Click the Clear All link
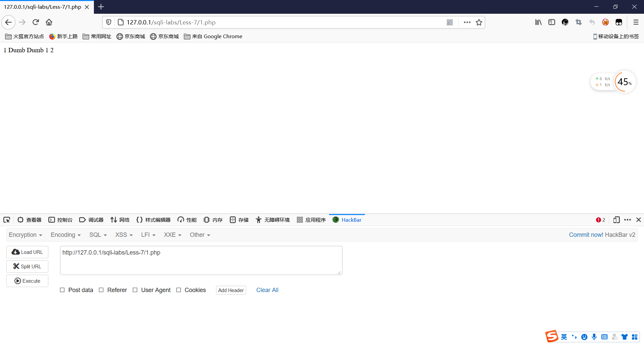Viewport: 644px width, 345px height. point(267,290)
